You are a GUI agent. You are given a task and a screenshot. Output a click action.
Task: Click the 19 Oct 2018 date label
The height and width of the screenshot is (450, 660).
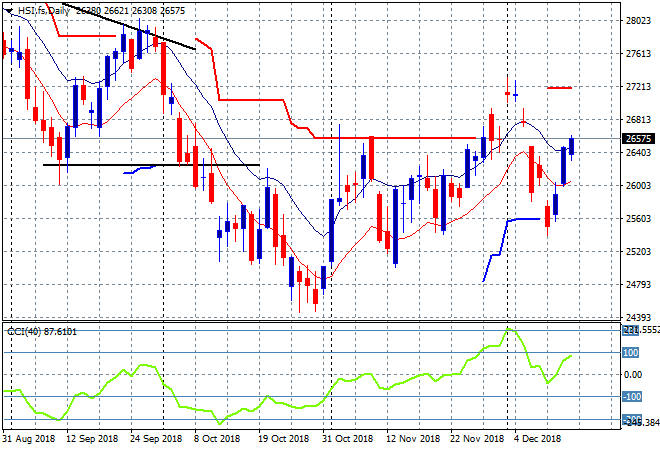[283, 439]
